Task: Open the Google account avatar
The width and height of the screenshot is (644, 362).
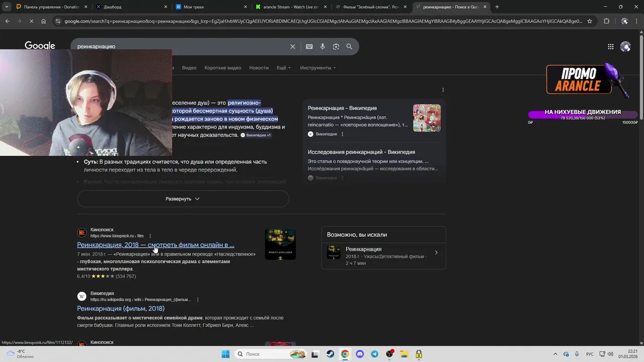Action: click(x=625, y=46)
